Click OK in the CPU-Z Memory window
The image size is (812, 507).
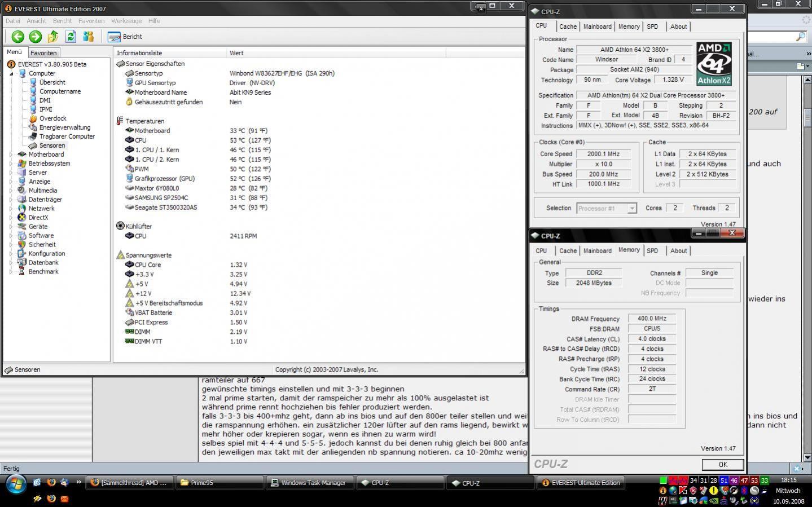[723, 465]
